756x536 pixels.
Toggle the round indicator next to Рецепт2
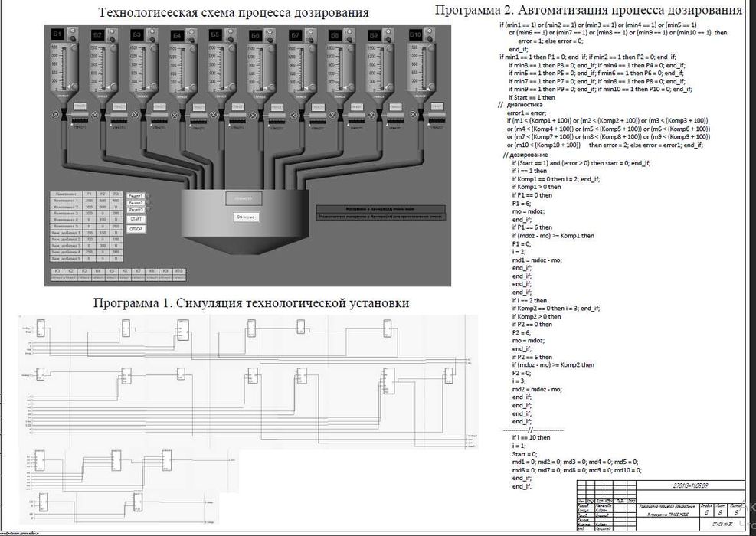click(148, 203)
